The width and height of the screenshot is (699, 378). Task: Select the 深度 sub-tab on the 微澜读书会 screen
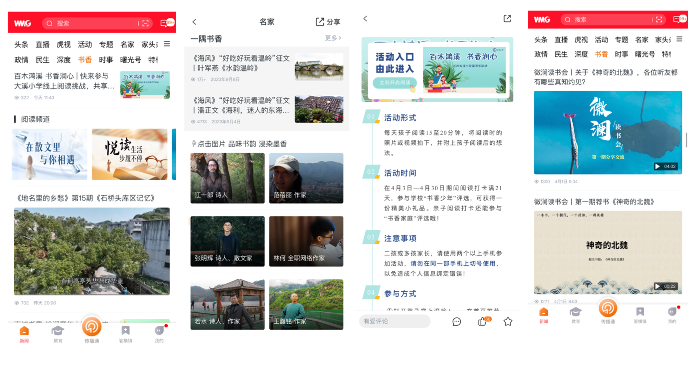click(581, 54)
